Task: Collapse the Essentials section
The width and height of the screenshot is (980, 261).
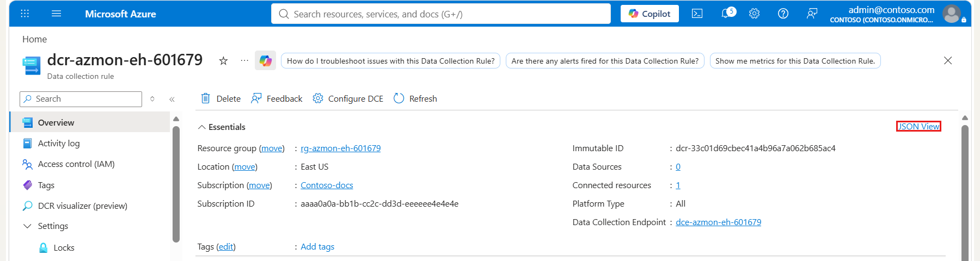Action: [221, 127]
